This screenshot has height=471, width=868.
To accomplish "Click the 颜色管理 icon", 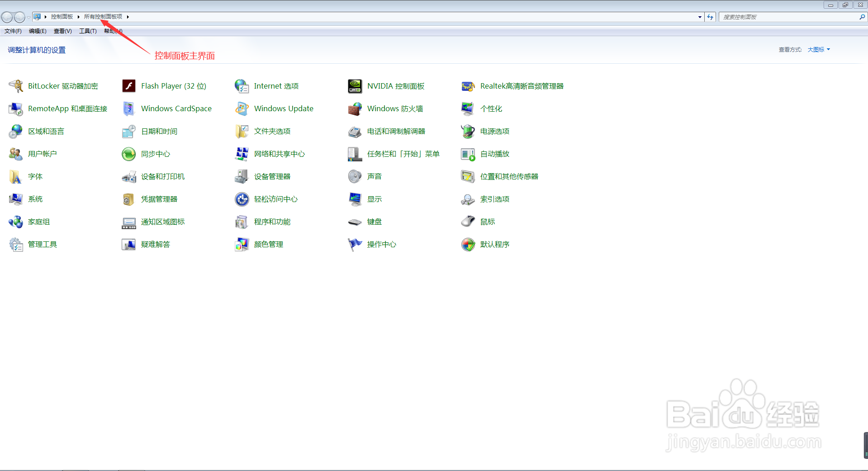I will (242, 244).
